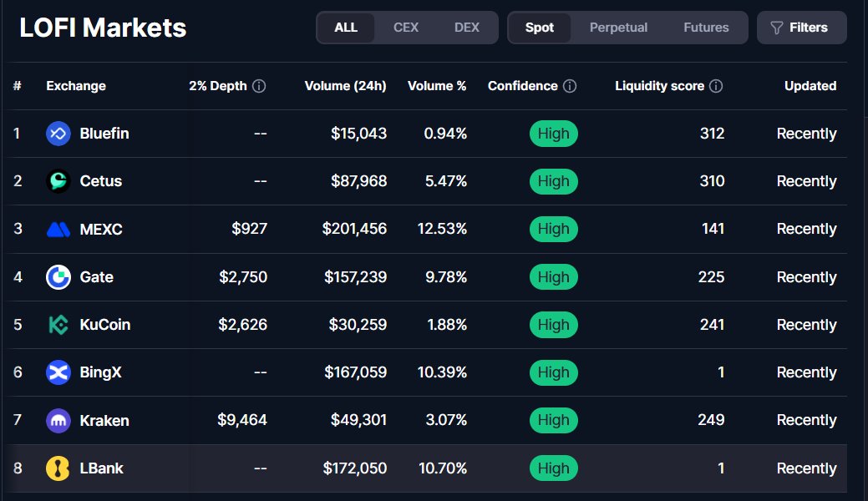Open the Filters button
This screenshot has width=868, height=501.
pyautogui.click(x=801, y=28)
